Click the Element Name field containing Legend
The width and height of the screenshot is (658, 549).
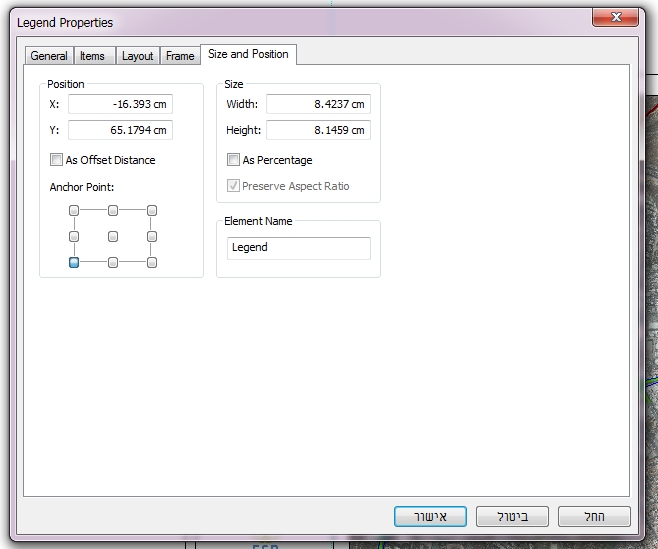299,248
